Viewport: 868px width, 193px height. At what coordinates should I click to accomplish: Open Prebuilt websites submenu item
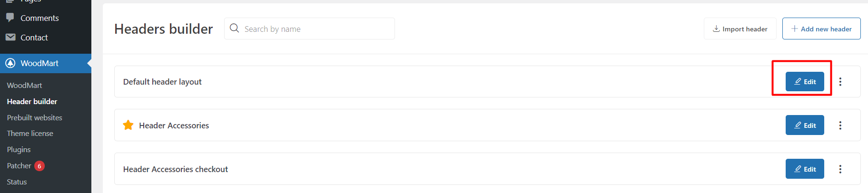click(x=35, y=117)
